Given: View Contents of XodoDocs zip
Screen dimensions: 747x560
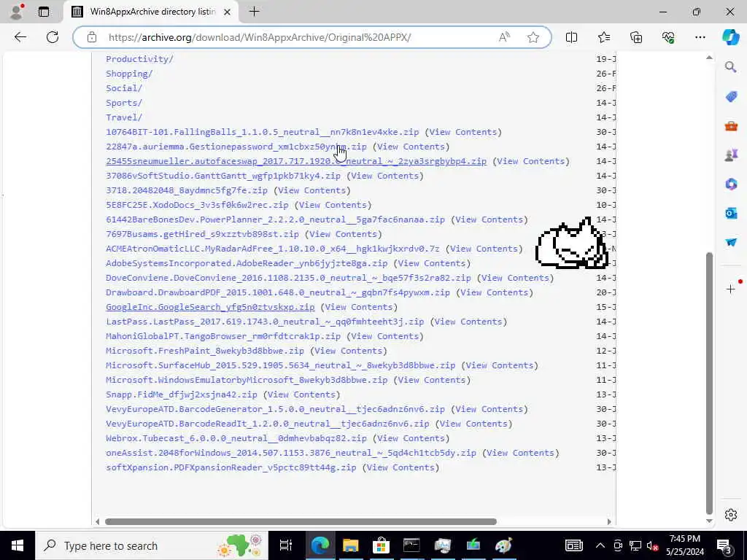Looking at the screenshot, I should tap(333, 205).
